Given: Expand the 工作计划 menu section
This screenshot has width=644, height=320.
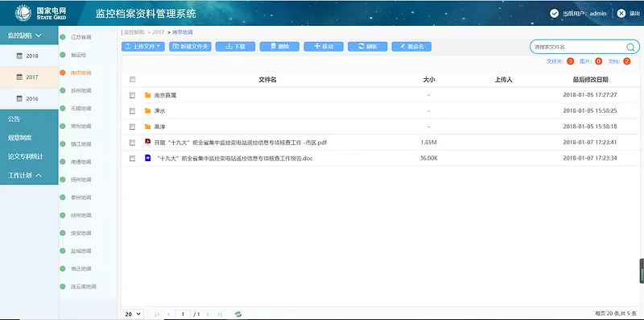Looking at the screenshot, I should click(29, 175).
